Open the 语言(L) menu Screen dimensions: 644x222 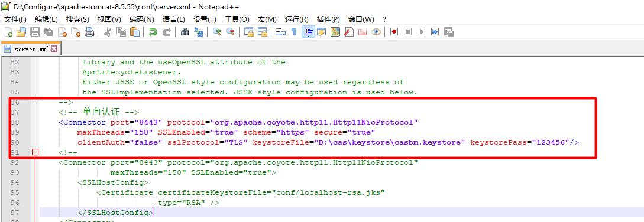coord(174,19)
